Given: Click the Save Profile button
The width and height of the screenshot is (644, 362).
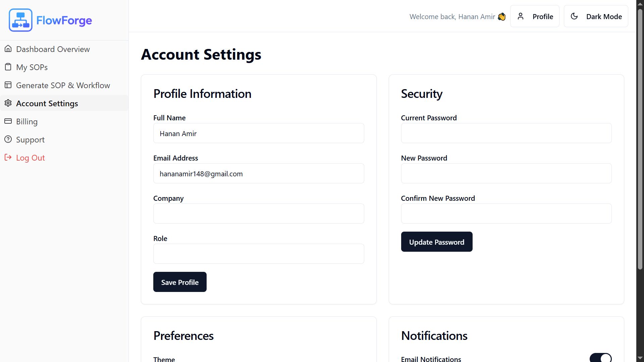Looking at the screenshot, I should (180, 282).
